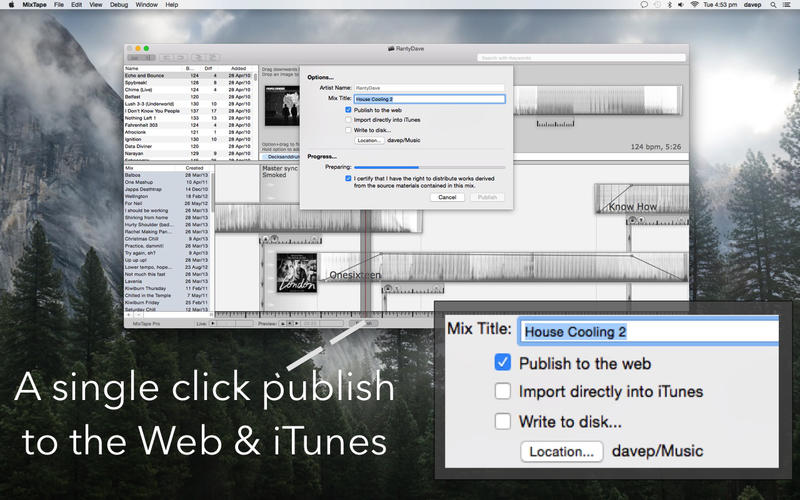The image size is (800, 500).
Task: Check 'Write to disk...' in enlarged callout
Action: [503, 421]
